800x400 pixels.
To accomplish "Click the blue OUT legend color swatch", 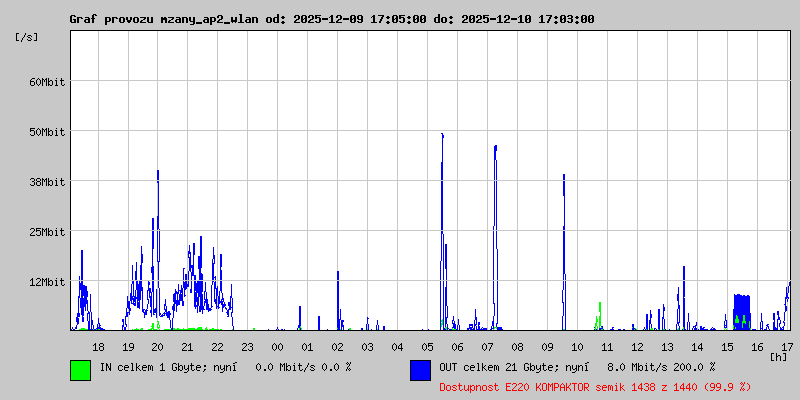I will [420, 370].
